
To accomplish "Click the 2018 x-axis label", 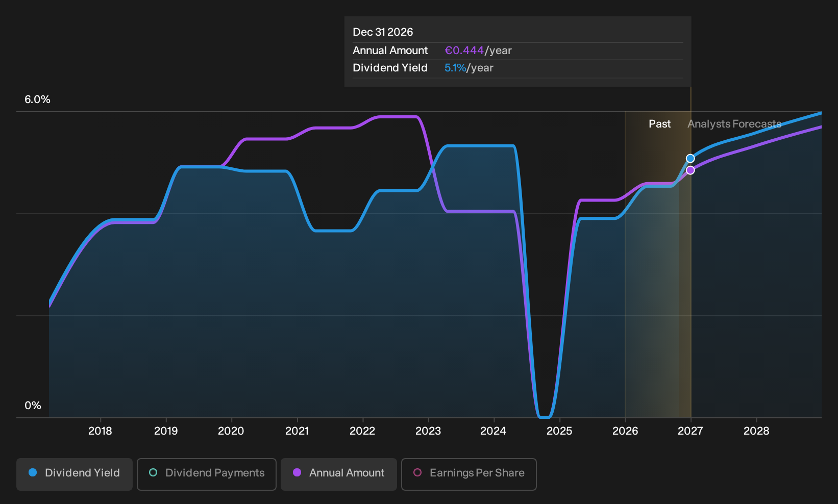I will [x=100, y=431].
